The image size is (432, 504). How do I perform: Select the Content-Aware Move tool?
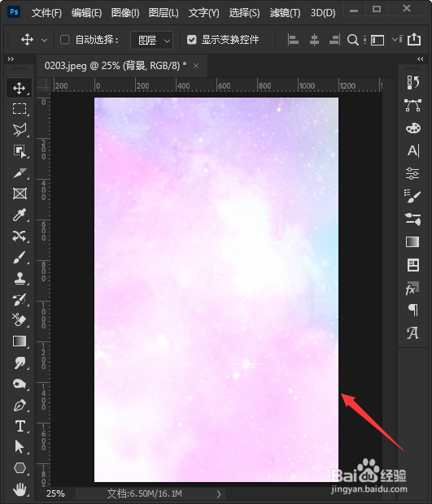pyautogui.click(x=20, y=236)
